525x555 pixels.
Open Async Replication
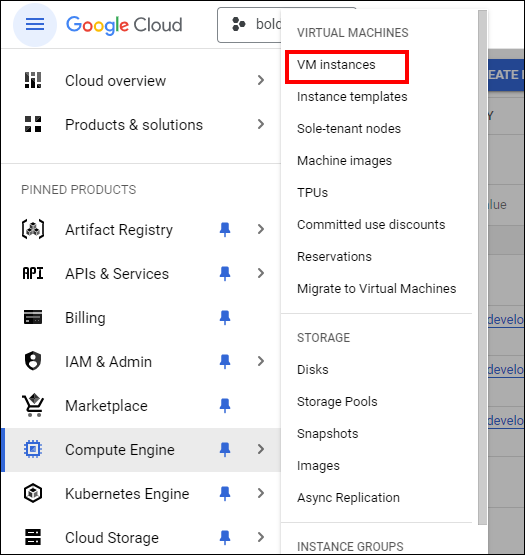[x=348, y=498]
